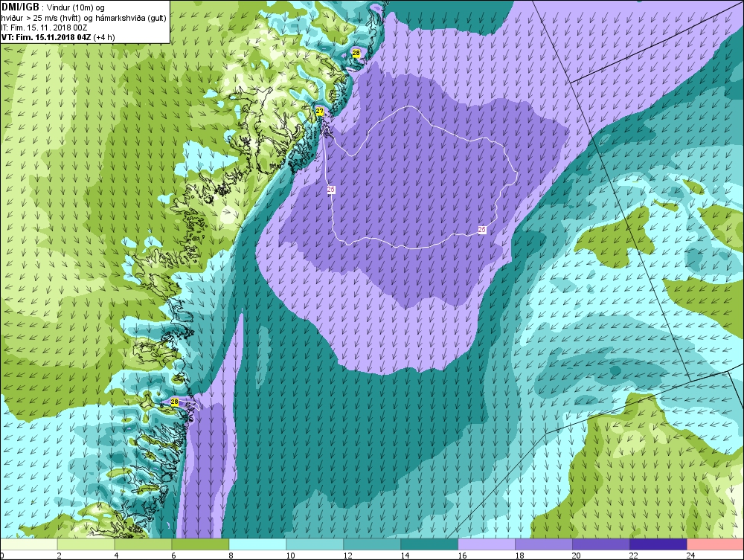
Task: Click the legend value '8'
Action: point(231,556)
